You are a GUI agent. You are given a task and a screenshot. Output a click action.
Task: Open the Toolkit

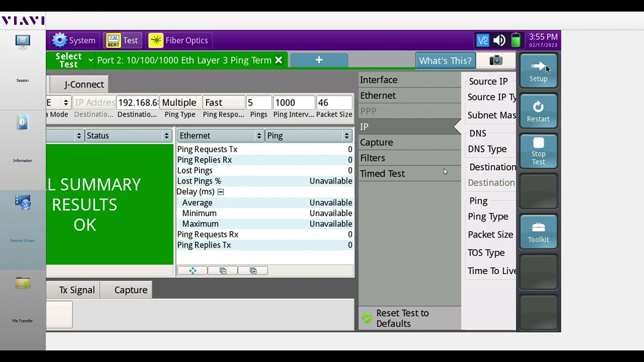(538, 232)
